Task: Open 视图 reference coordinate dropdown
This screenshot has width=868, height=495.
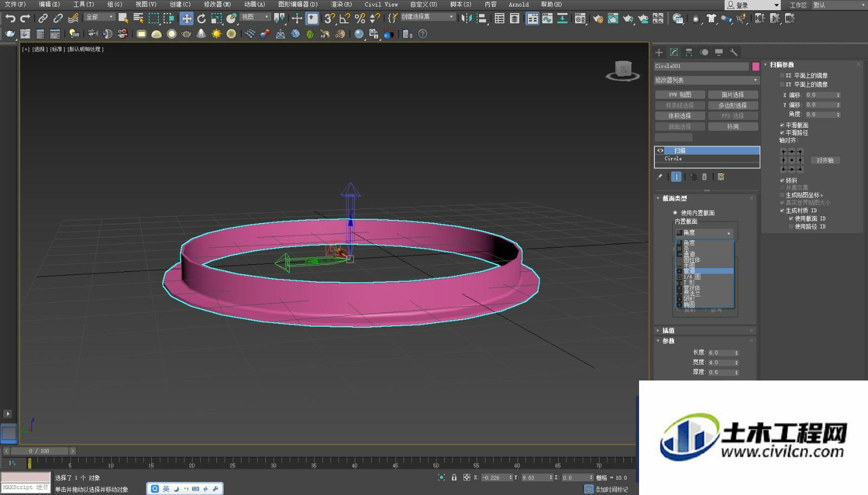Action: [256, 17]
